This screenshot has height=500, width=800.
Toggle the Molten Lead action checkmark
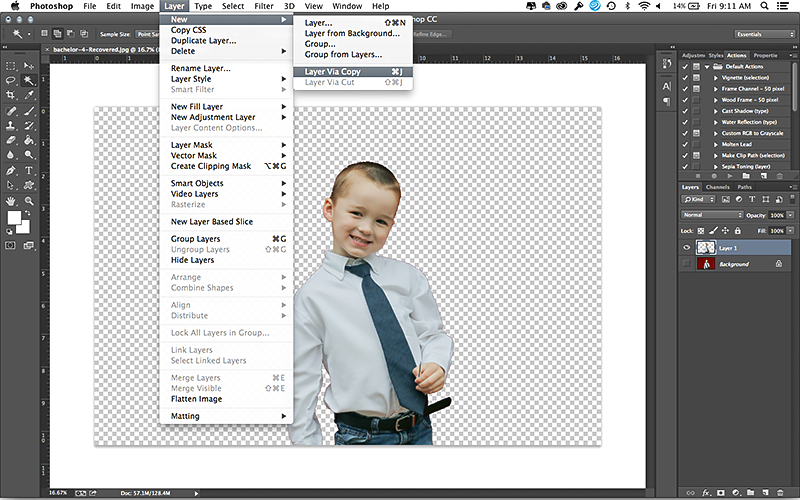click(685, 144)
